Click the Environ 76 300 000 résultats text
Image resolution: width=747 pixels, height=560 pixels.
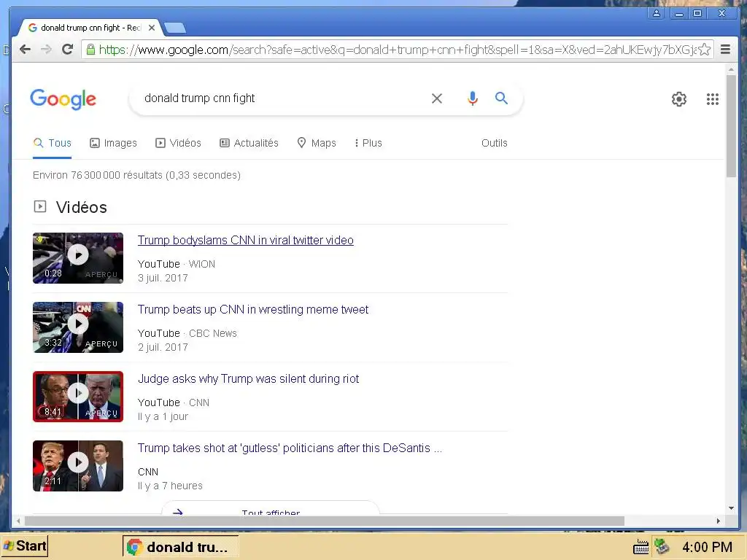(136, 175)
